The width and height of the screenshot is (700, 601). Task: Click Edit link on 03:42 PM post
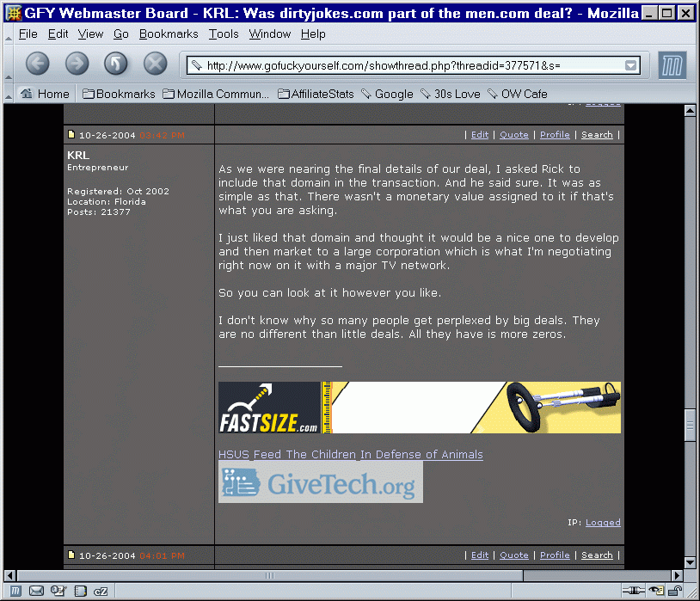pyautogui.click(x=480, y=135)
